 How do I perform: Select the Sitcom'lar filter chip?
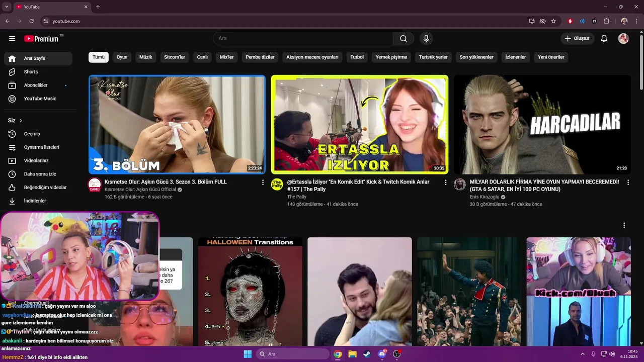175,57
